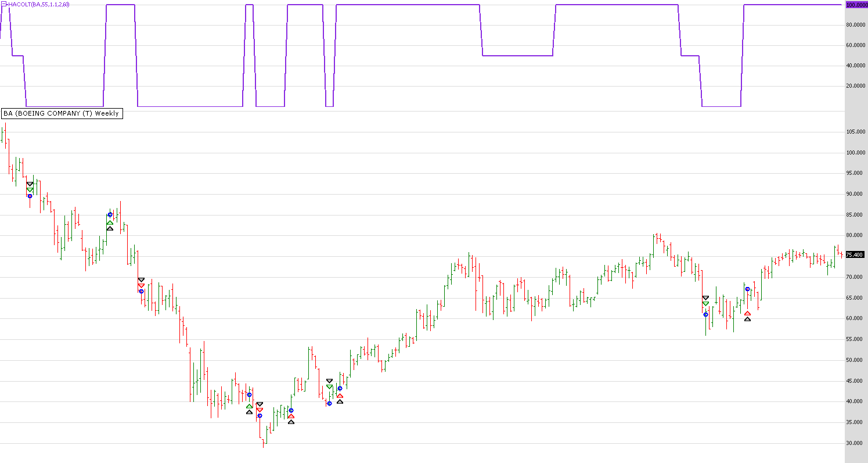
Task: Select red down-arrow marker near 67 price level
Action: click(x=141, y=285)
